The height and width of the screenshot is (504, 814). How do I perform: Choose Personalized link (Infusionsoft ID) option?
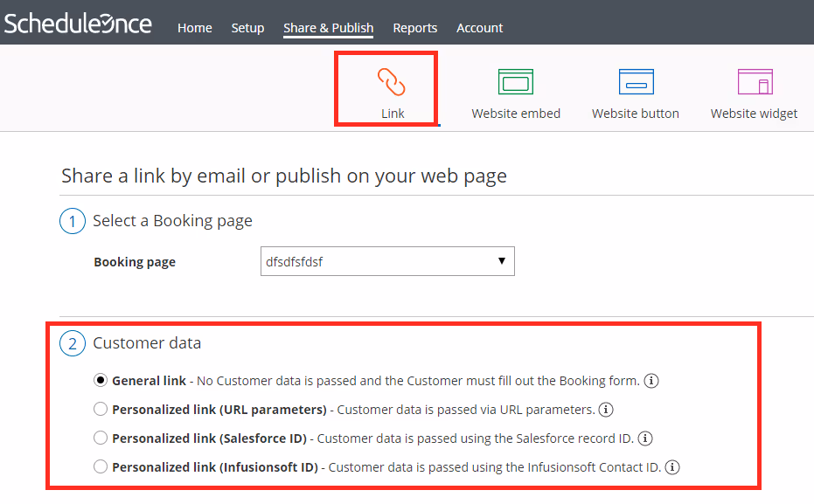point(101,466)
